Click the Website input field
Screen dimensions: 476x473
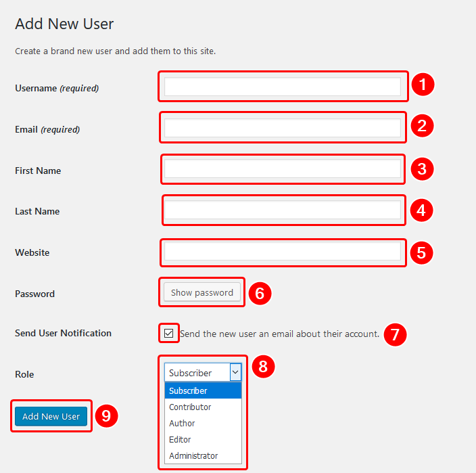click(x=282, y=252)
